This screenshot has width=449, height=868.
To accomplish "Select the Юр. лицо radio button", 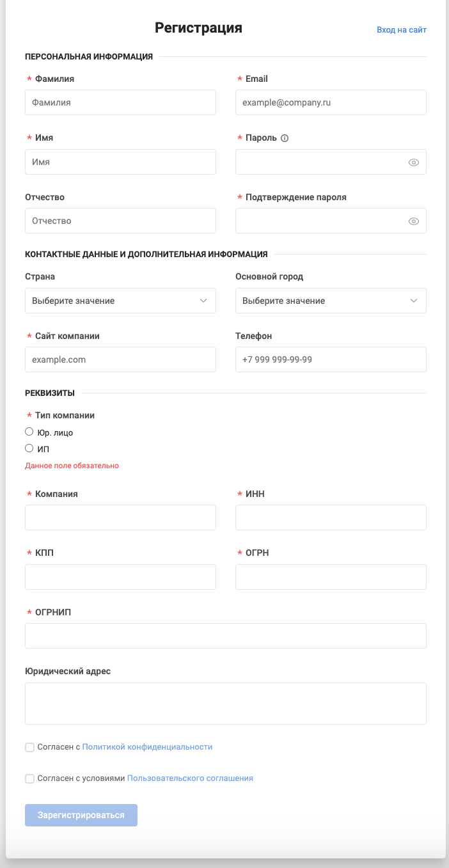I will [x=29, y=432].
